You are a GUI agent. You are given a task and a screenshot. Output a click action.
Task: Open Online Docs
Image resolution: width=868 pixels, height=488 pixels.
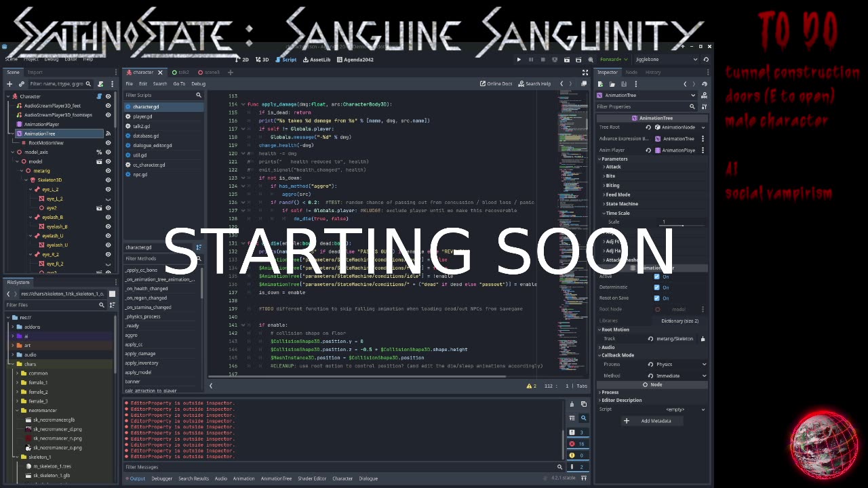point(496,84)
